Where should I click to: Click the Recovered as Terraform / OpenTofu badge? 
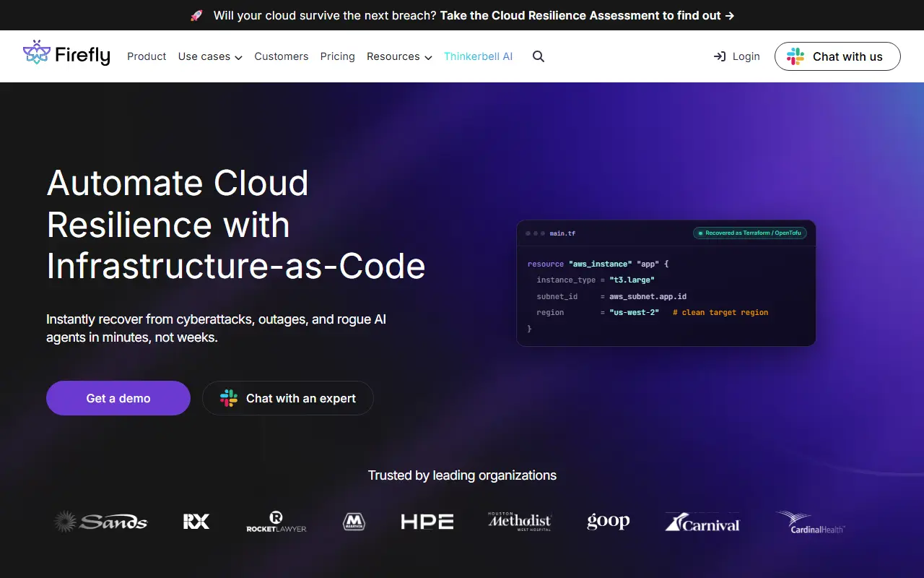pos(749,233)
